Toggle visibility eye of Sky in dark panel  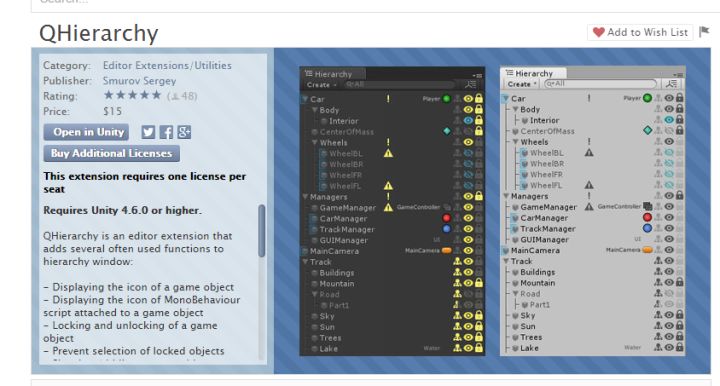point(468,316)
